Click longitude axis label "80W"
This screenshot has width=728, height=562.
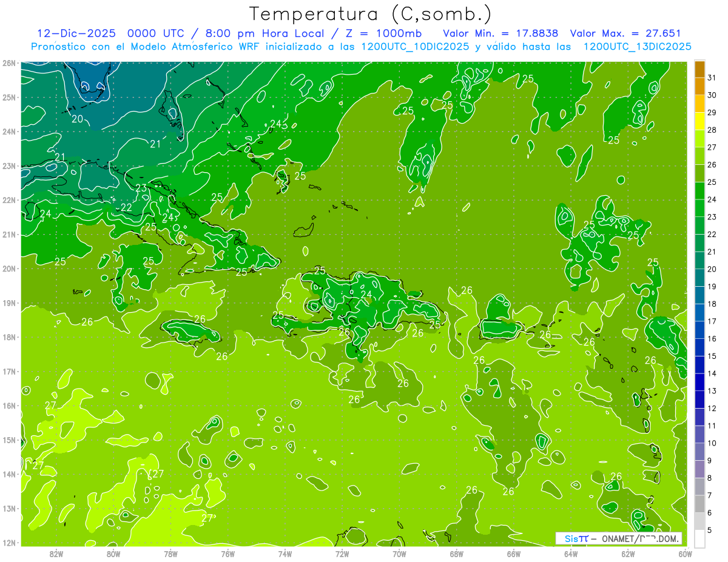[x=113, y=554]
